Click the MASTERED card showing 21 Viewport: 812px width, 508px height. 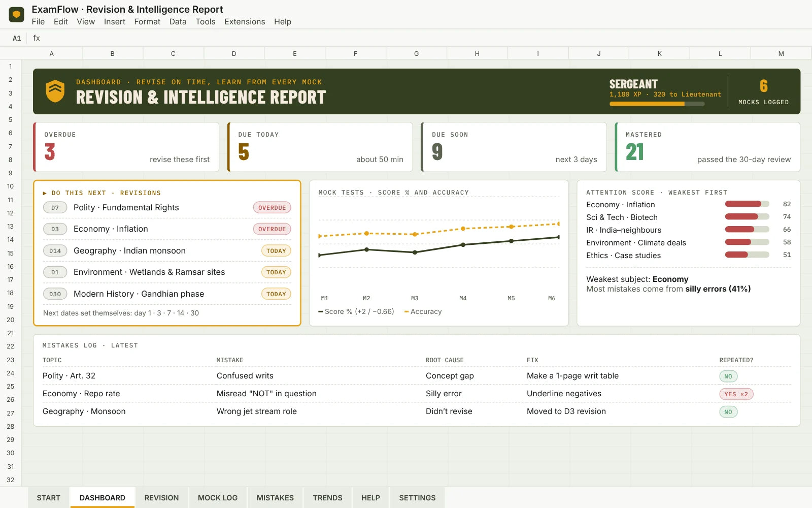(707, 147)
